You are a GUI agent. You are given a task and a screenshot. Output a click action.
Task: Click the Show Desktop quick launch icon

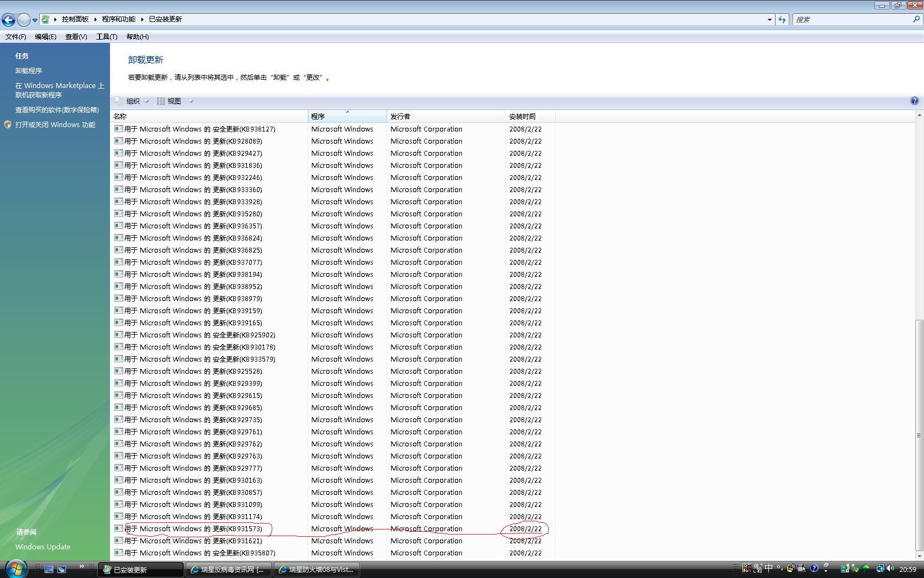point(49,570)
